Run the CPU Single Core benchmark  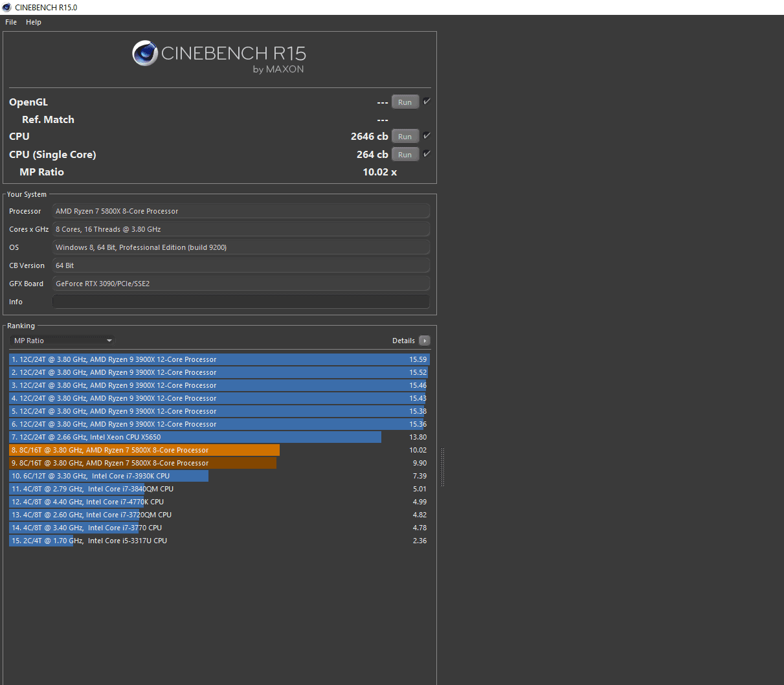coord(405,155)
